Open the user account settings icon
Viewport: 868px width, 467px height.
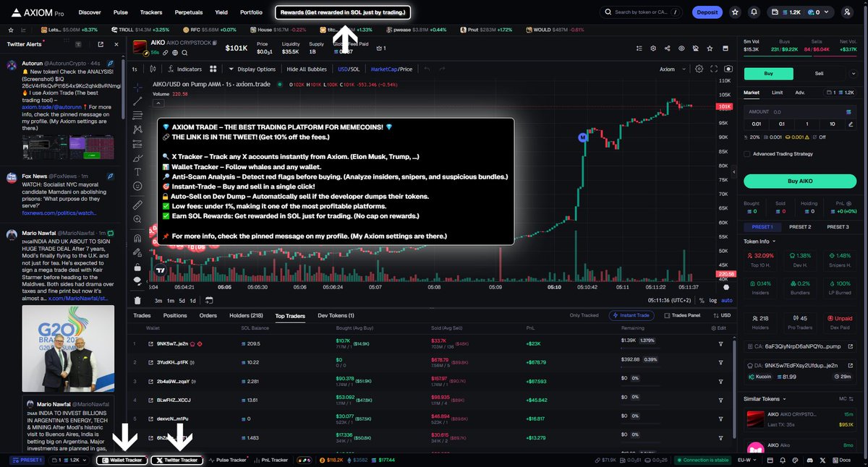pyautogui.click(x=847, y=12)
